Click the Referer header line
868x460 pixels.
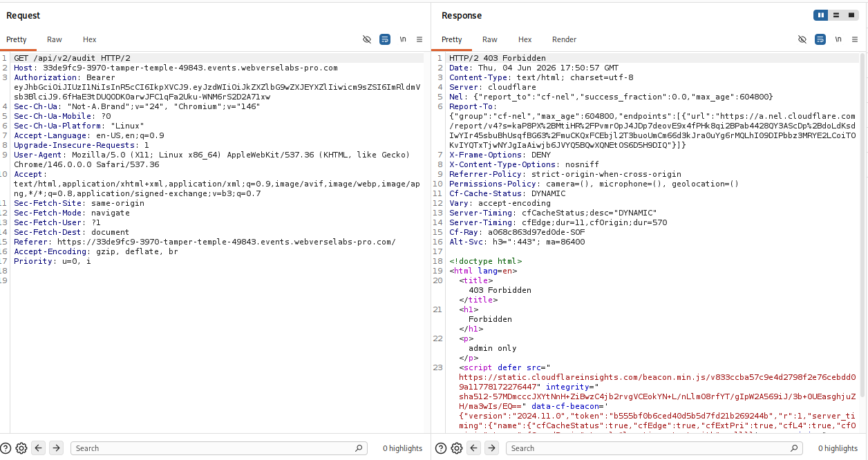point(205,242)
